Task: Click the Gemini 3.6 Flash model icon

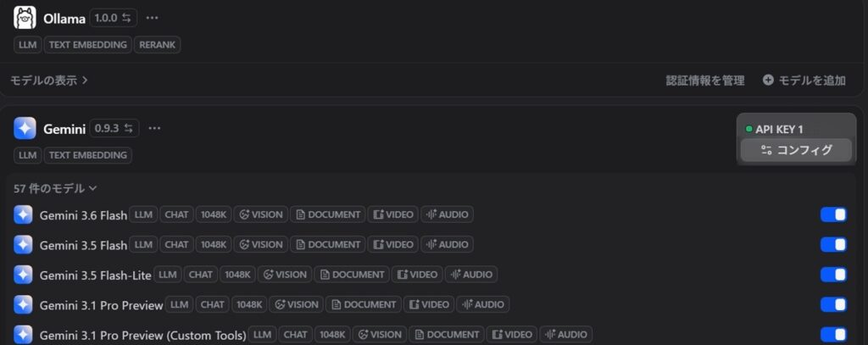Action: [x=23, y=214]
